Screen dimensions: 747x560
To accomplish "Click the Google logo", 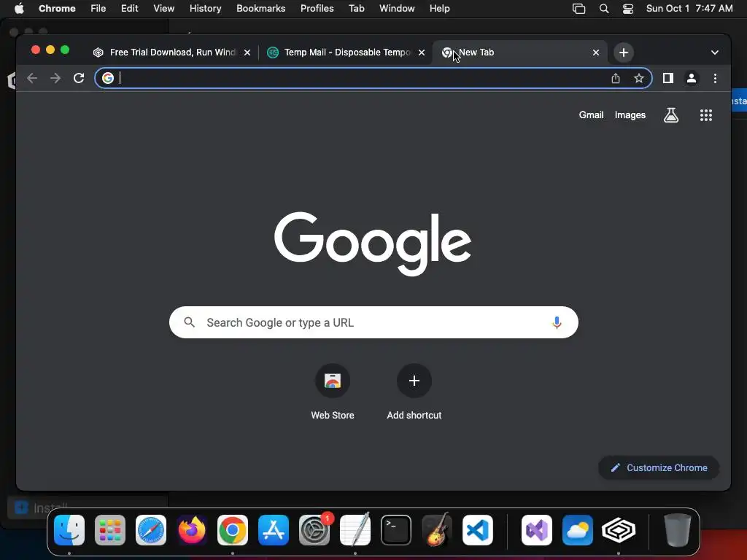I will point(373,243).
